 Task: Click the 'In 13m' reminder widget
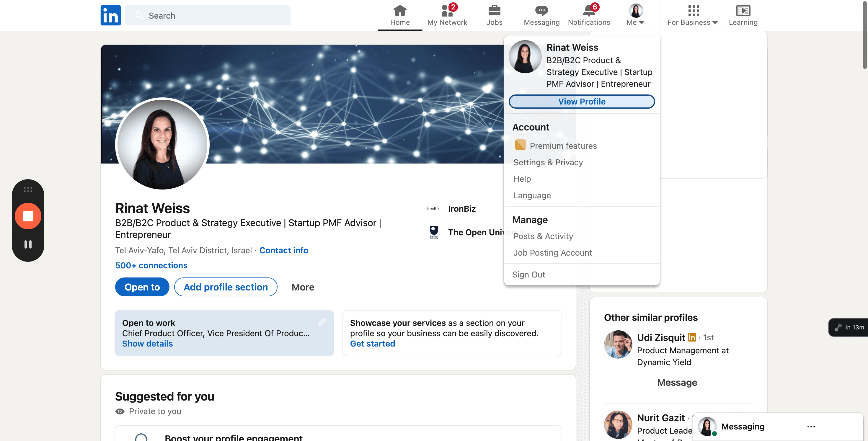click(x=849, y=327)
